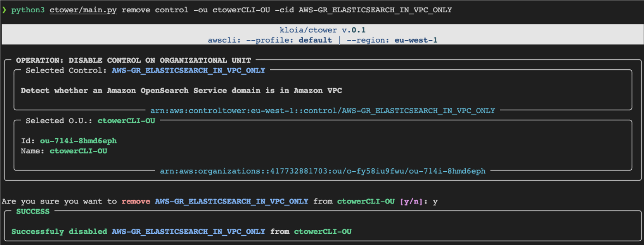644x245 pixels.
Task: Click the Amazon OpenSearch Service description line
Action: pyautogui.click(x=181, y=91)
